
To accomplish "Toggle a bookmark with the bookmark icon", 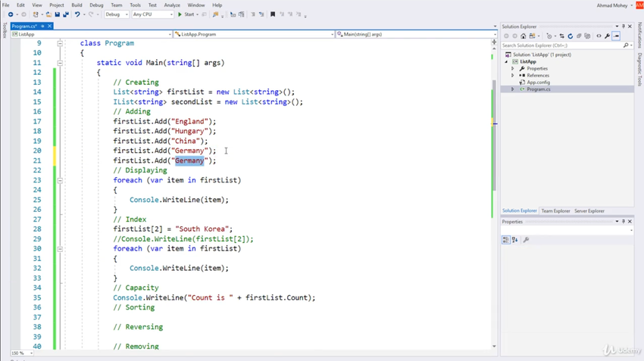I will (x=273, y=14).
